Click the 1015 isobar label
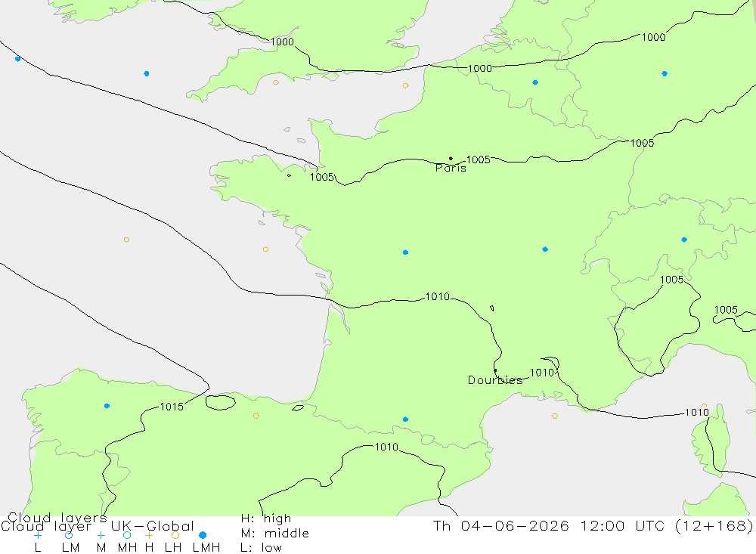The image size is (756, 554). tap(172, 407)
